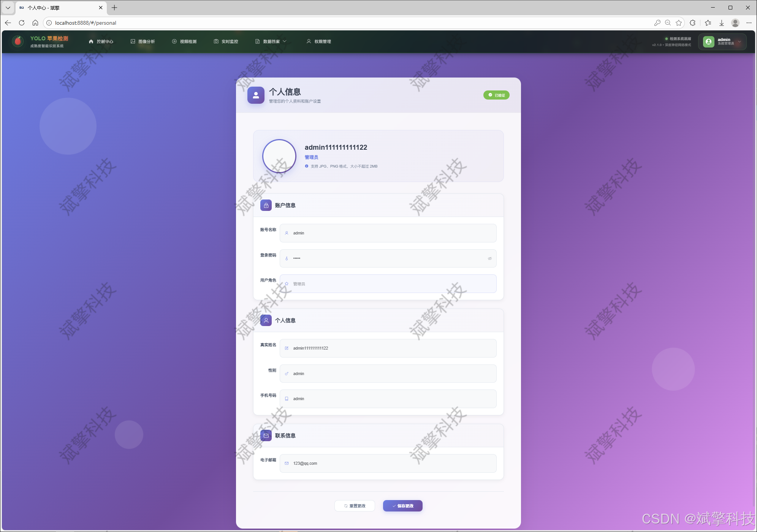The image size is (757, 532).
Task: Click the green admin avatar icon
Action: tap(708, 41)
